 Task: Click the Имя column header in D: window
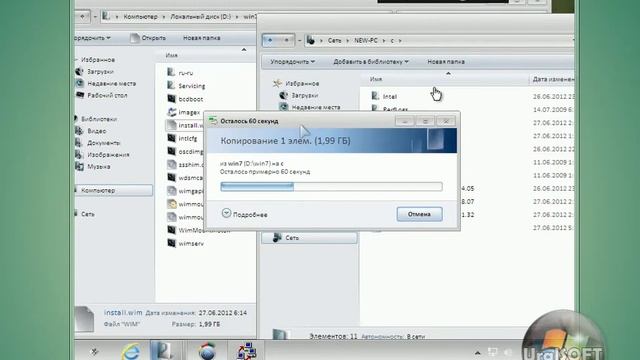[171, 55]
